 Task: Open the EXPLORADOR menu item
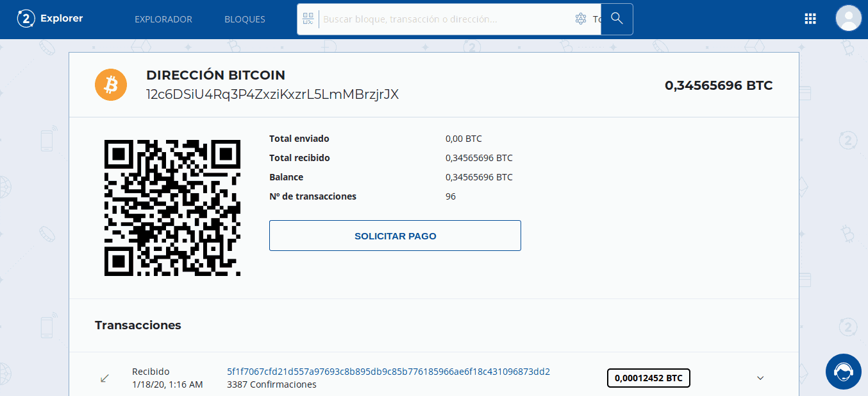(163, 19)
